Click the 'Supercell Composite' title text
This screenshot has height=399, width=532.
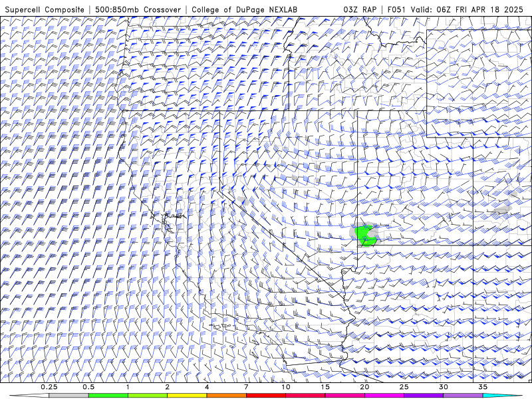coord(45,9)
